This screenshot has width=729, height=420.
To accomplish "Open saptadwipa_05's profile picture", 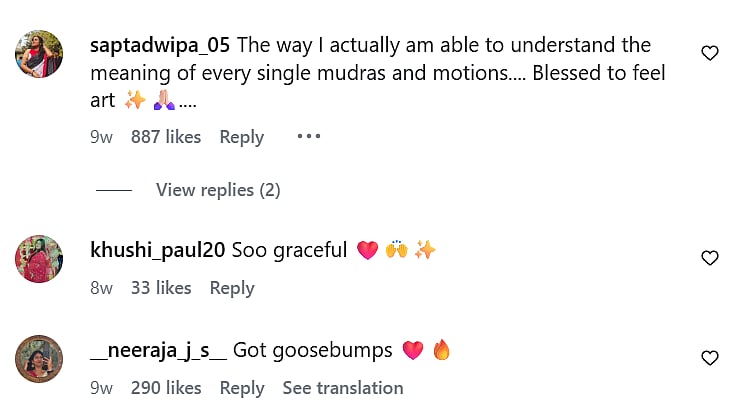I will pyautogui.click(x=40, y=54).
